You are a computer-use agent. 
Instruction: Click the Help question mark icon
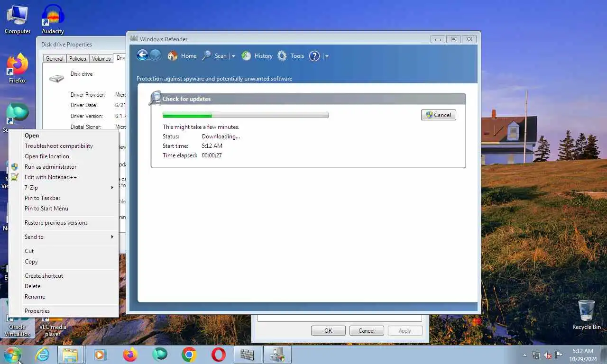coord(314,56)
